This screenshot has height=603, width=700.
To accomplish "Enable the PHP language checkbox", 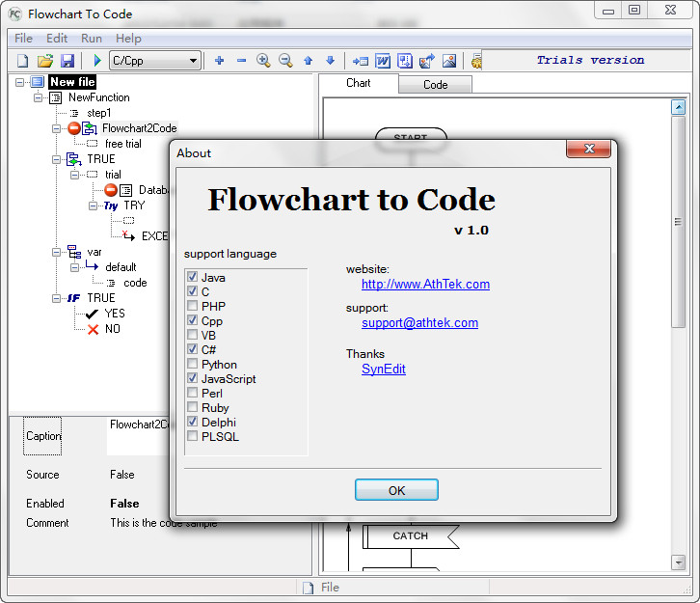I will [x=193, y=306].
